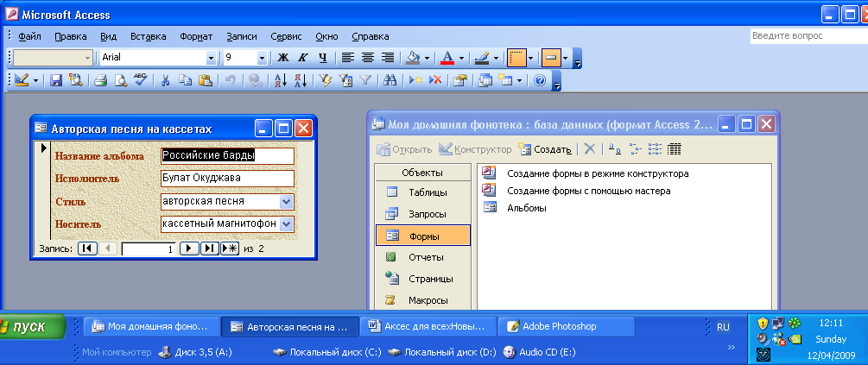Open the object selector combo box
Image resolution: width=868 pixels, height=365 pixels.
click(54, 58)
